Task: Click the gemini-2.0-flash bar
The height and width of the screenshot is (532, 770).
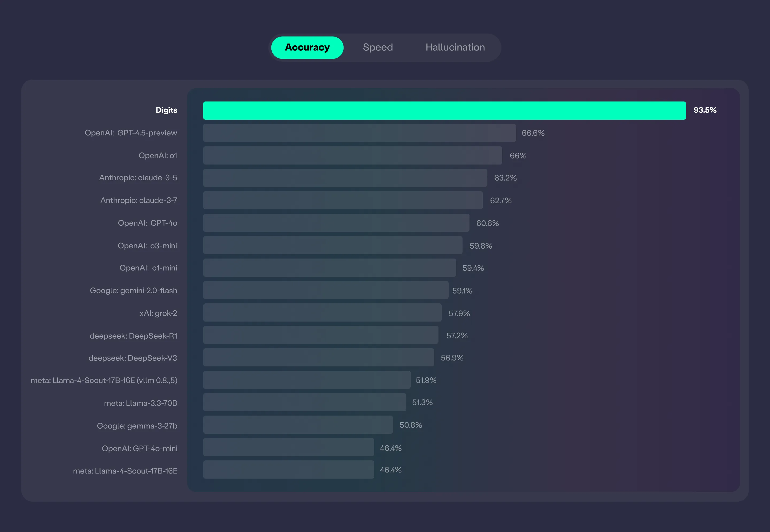Action: 326,290
